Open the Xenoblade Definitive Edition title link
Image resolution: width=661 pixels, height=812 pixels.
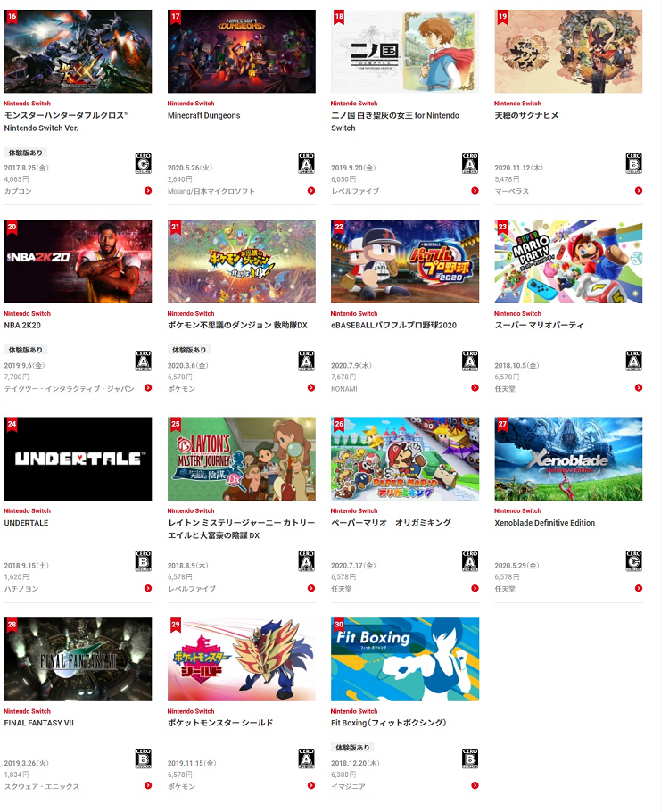click(544, 523)
